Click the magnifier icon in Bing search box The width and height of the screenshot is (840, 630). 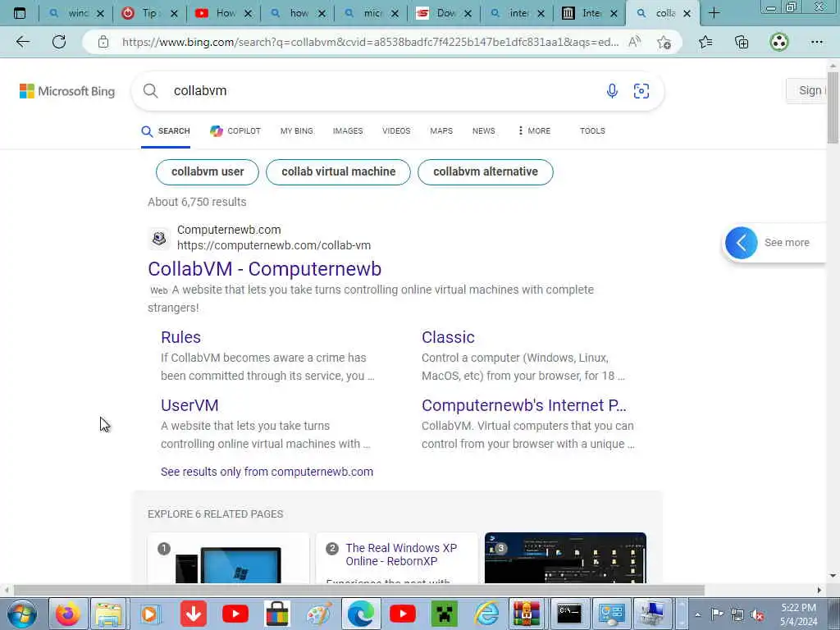coord(151,91)
